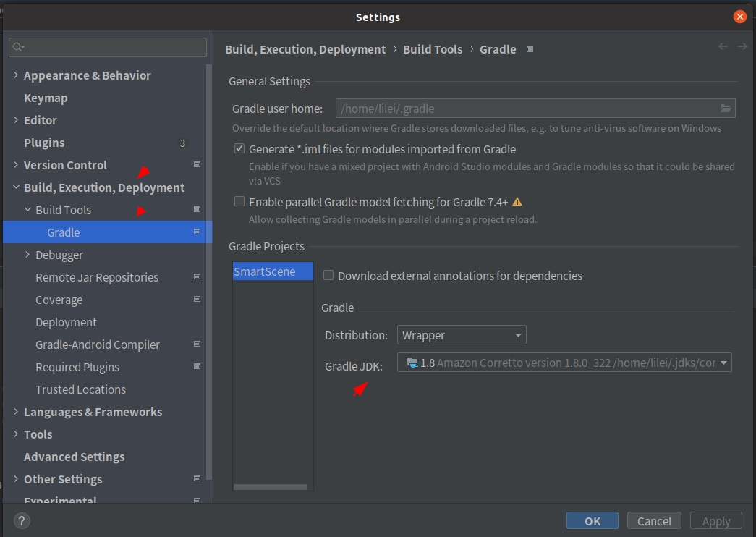The width and height of the screenshot is (756, 537).
Task: Collapse the Build Tools node
Action: click(27, 209)
